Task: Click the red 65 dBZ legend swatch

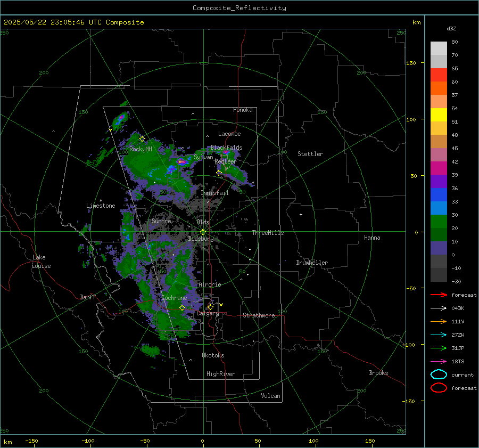Action: click(x=439, y=75)
